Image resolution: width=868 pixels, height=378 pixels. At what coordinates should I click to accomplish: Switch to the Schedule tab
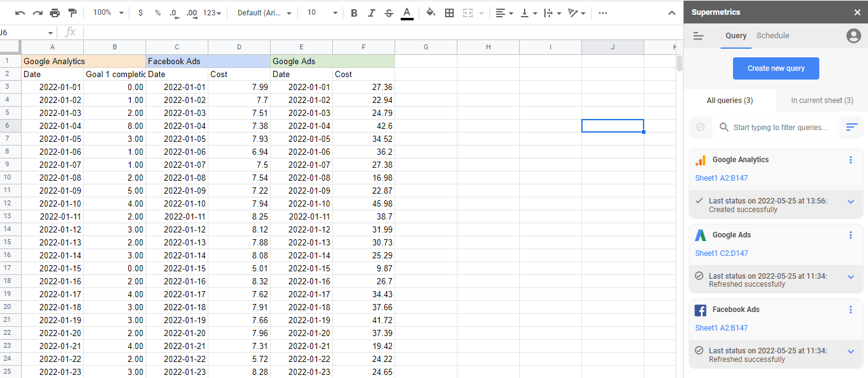pyautogui.click(x=772, y=36)
